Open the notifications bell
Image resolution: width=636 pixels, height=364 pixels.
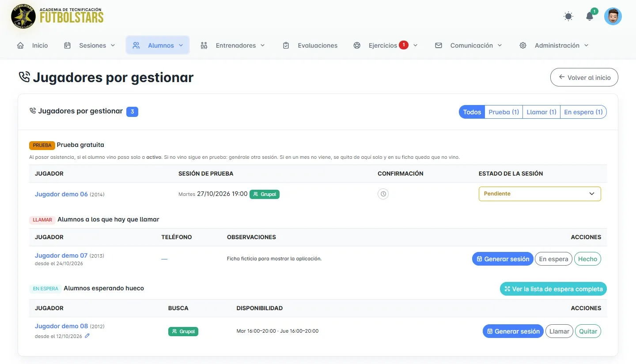click(x=590, y=16)
